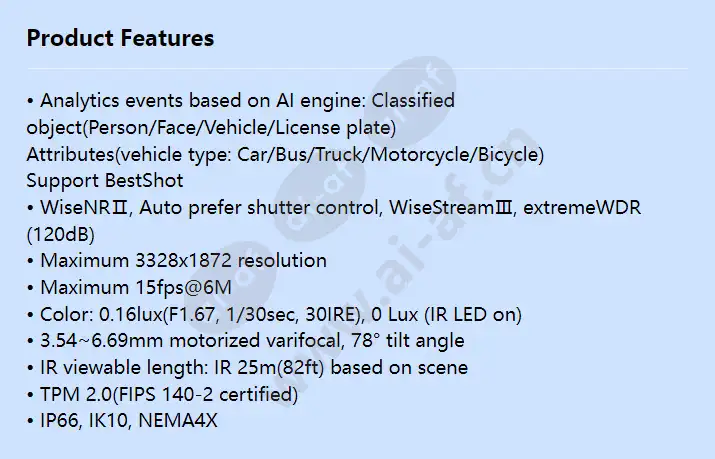Click the Attributes vehicle type line

tap(285, 155)
